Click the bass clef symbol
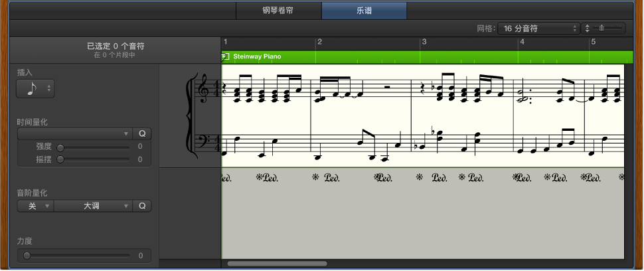The width and height of the screenshot is (644, 271). coord(204,142)
